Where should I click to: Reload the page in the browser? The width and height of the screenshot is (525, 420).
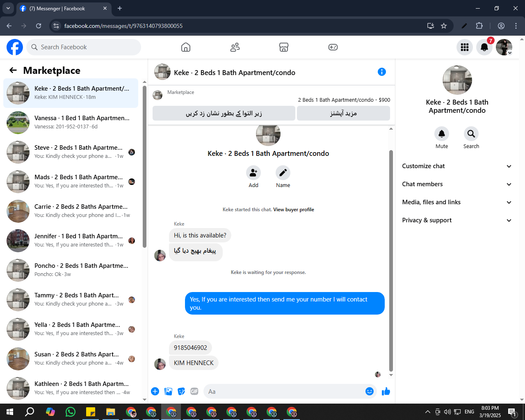coord(39,26)
